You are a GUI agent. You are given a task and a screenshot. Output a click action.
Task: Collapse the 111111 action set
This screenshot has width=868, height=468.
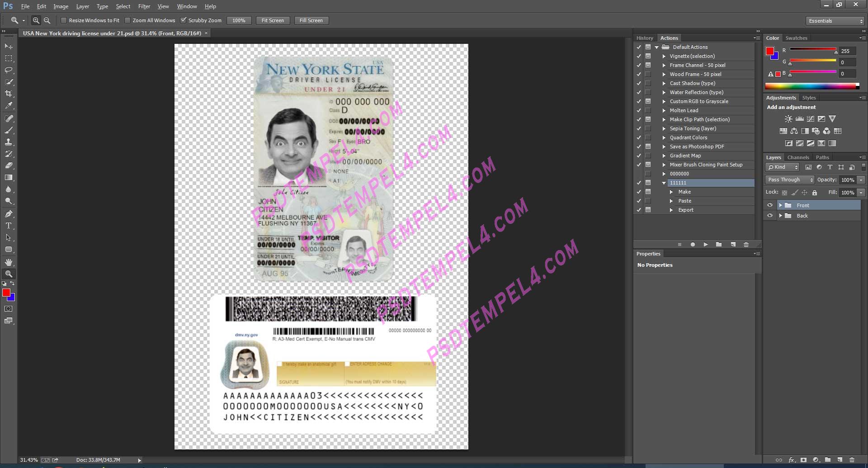(663, 183)
